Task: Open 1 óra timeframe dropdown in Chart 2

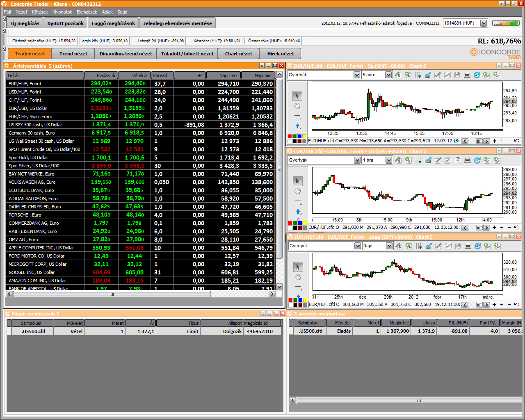Action: pyautogui.click(x=389, y=160)
